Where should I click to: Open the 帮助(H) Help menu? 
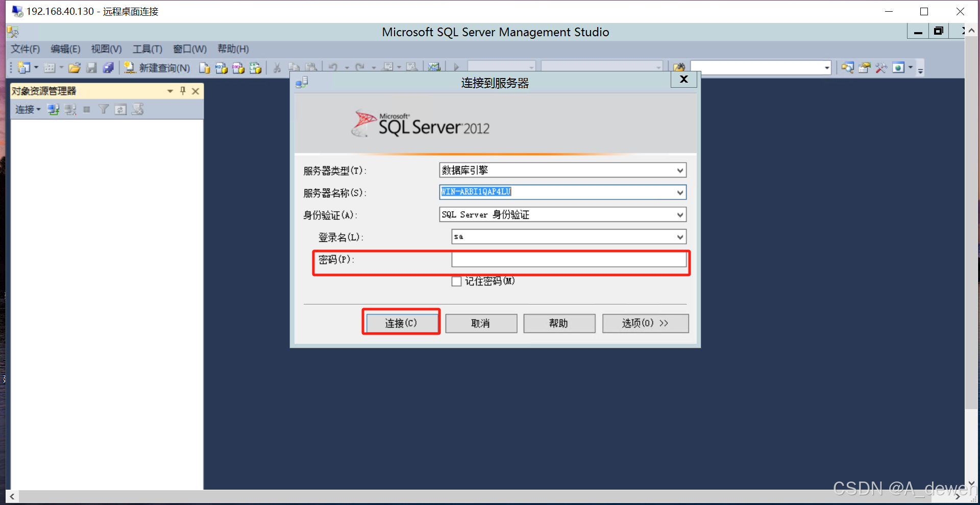[233, 49]
